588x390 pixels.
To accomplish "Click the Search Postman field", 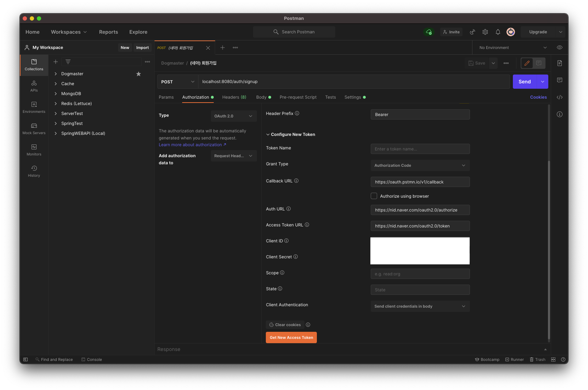I will click(294, 32).
